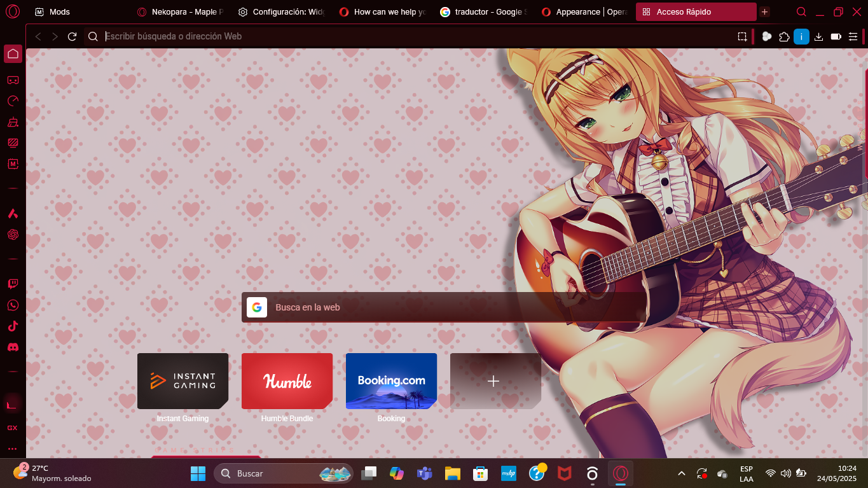The image size is (868, 488).
Task: Click the Google logo in search box
Action: (x=257, y=307)
